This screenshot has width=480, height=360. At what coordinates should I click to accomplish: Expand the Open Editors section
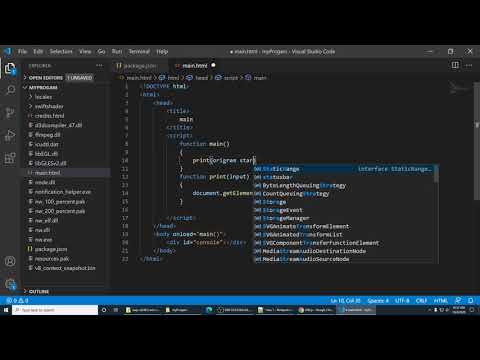45,78
